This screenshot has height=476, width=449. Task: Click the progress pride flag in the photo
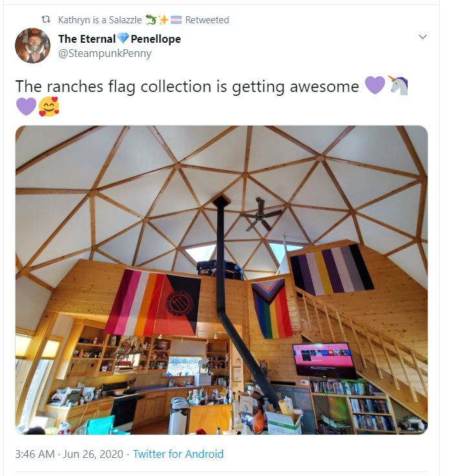[272, 308]
